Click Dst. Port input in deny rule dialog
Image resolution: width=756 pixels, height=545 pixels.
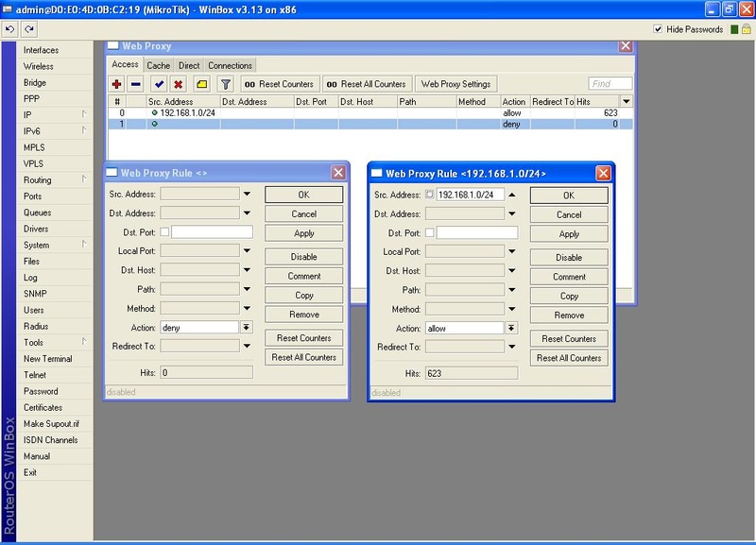click(212, 231)
